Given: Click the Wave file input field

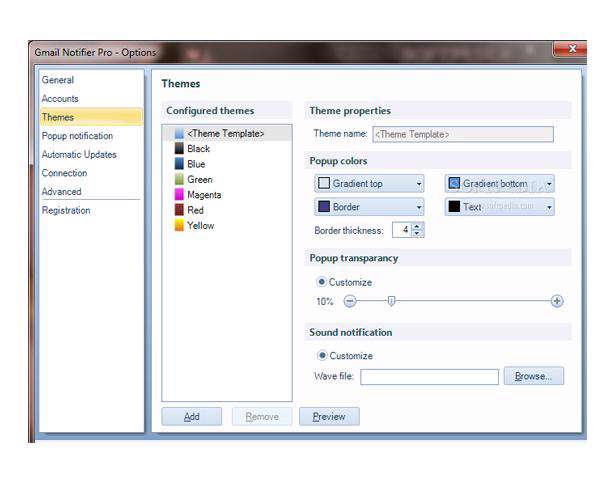Looking at the screenshot, I should [x=429, y=377].
